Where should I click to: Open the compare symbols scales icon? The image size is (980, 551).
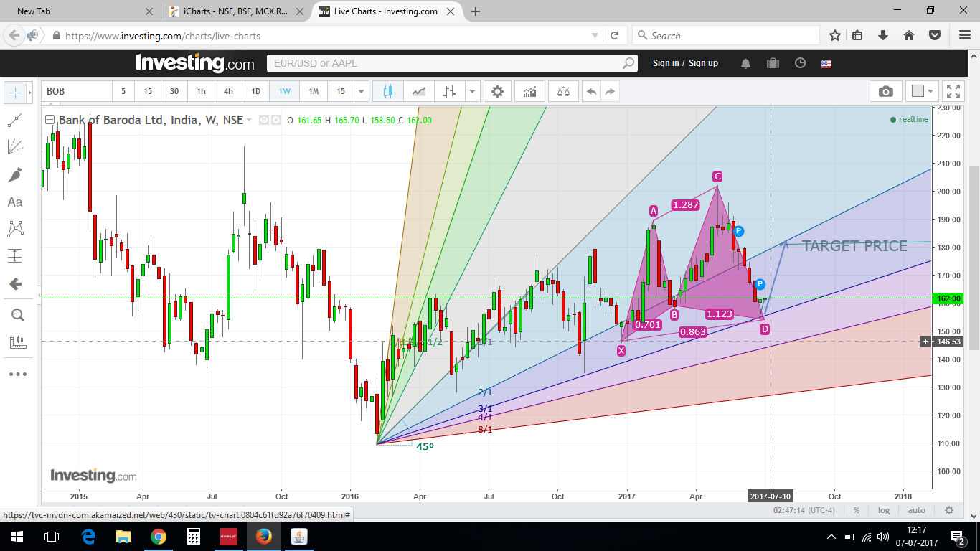pyautogui.click(x=563, y=92)
